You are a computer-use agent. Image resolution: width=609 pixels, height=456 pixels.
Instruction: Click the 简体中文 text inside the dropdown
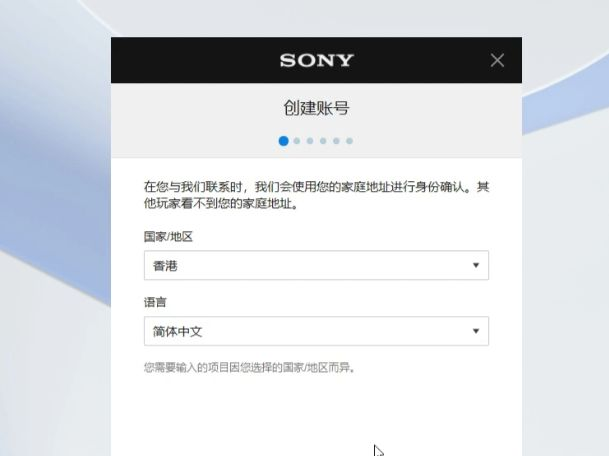[x=177, y=331]
